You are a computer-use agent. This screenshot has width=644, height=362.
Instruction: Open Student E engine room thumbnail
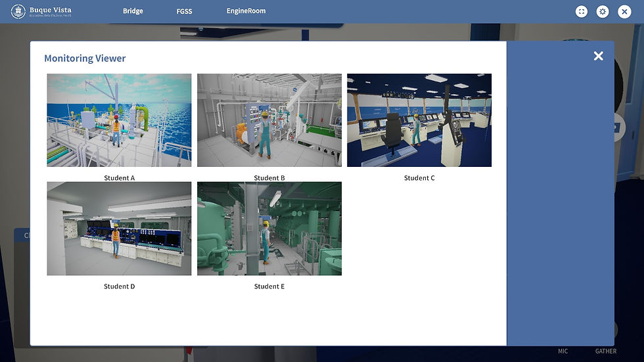tap(269, 229)
